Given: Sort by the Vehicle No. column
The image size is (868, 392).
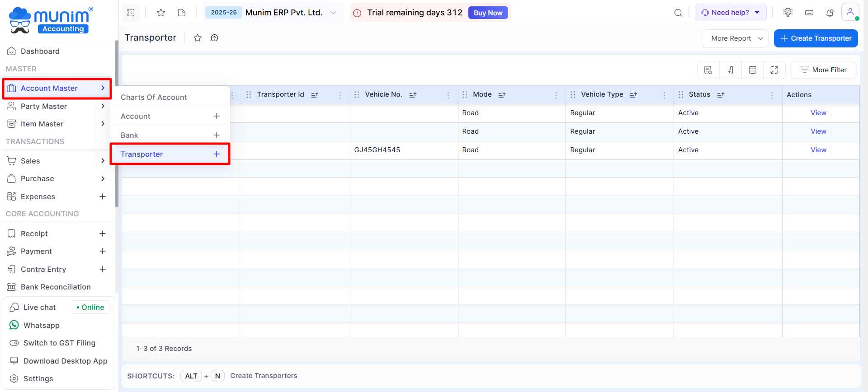Looking at the screenshot, I should tap(413, 95).
